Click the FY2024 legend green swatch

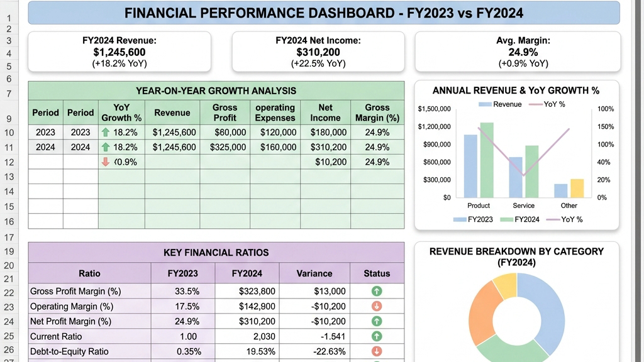coord(506,219)
